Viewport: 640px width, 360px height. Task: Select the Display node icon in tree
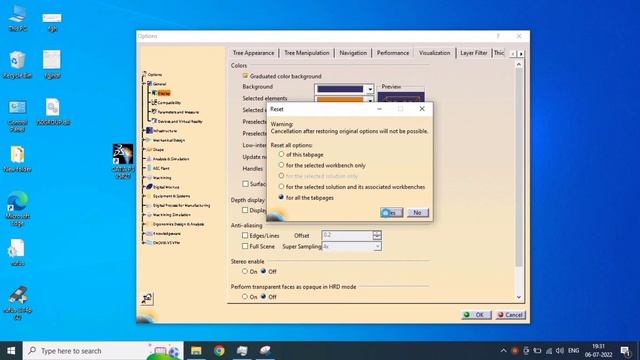click(x=155, y=93)
